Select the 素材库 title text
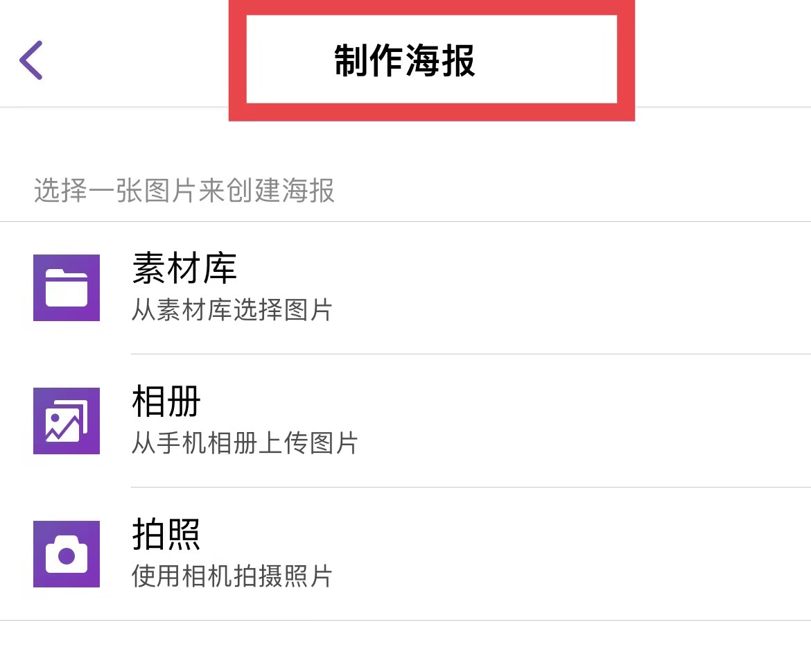The height and width of the screenshot is (672, 811). 184,268
